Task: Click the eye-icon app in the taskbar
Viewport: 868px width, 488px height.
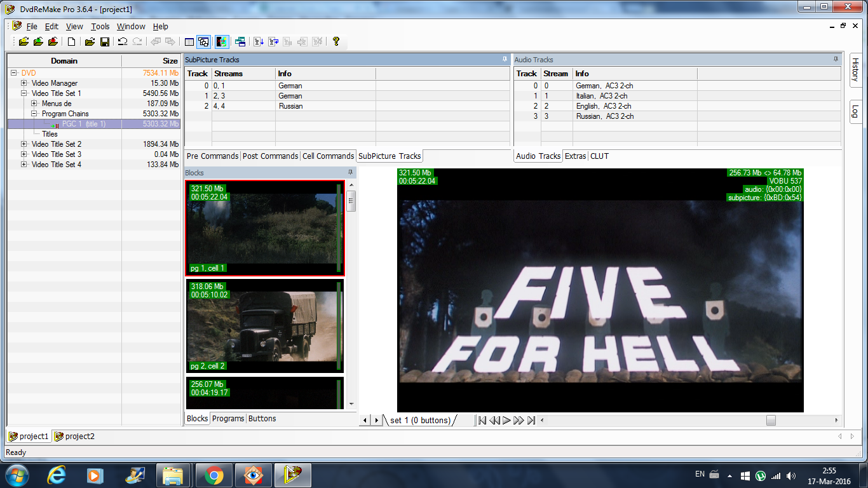Action: click(x=253, y=475)
